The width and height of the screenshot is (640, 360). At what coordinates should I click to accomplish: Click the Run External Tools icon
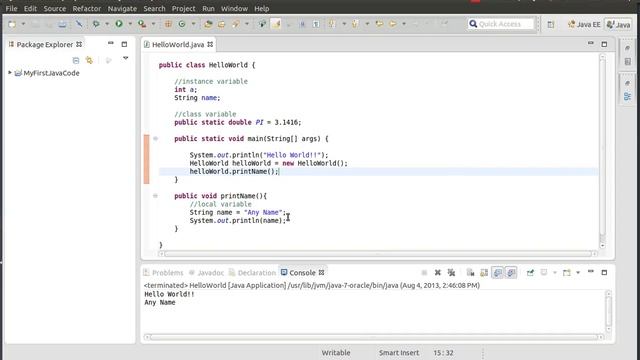(142, 24)
